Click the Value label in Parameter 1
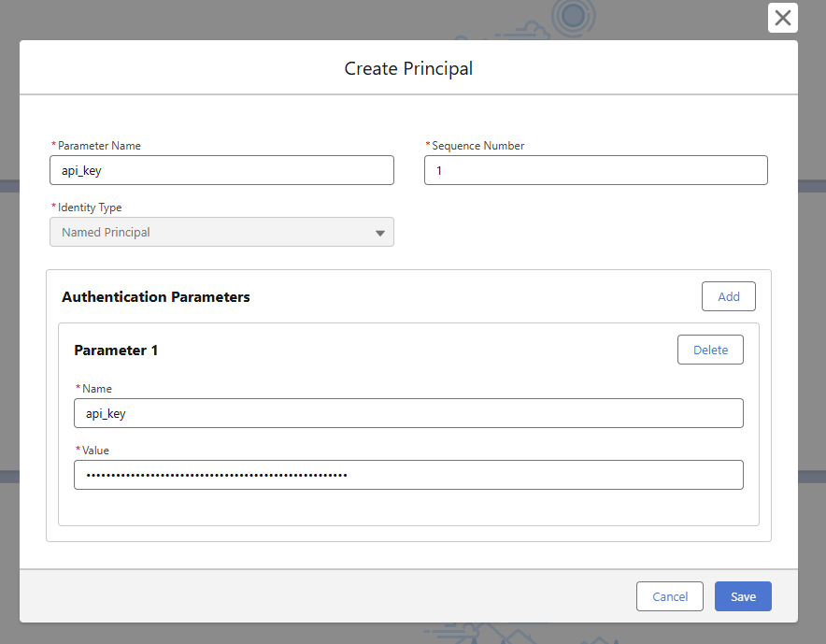 pos(95,451)
